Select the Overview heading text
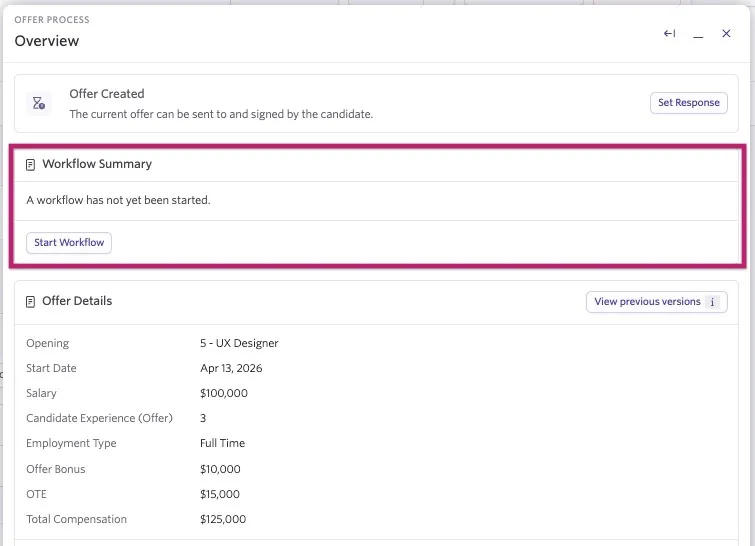The height and width of the screenshot is (546, 755). point(47,41)
